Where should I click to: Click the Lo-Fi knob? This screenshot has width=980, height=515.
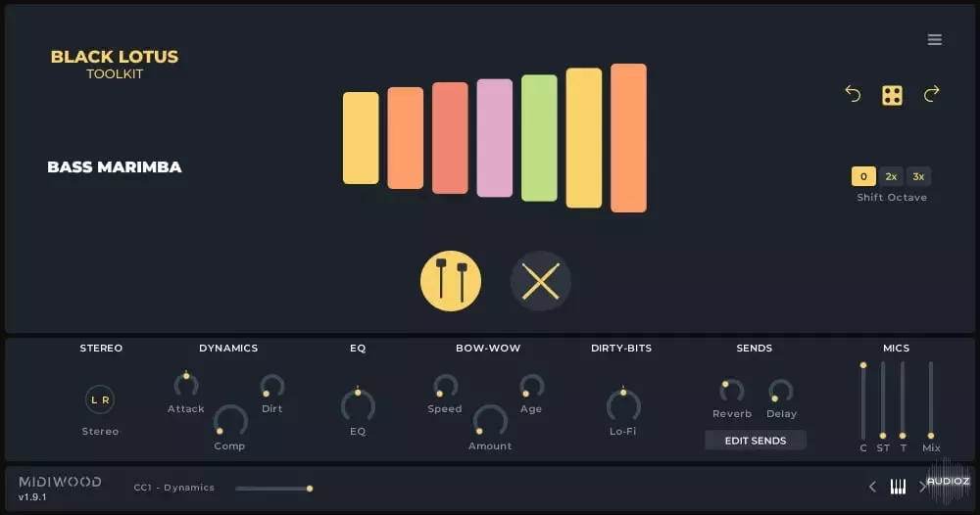point(623,404)
